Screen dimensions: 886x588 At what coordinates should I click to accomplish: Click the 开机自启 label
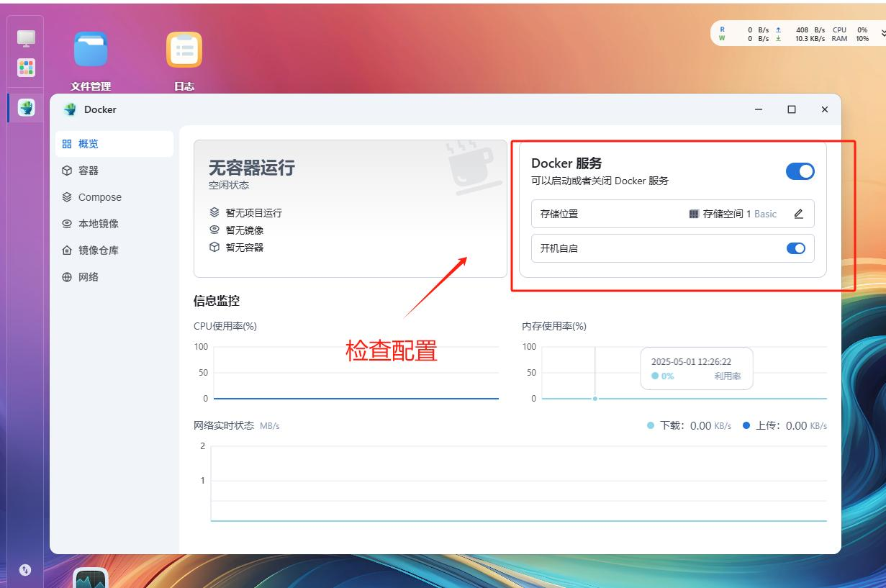click(559, 248)
